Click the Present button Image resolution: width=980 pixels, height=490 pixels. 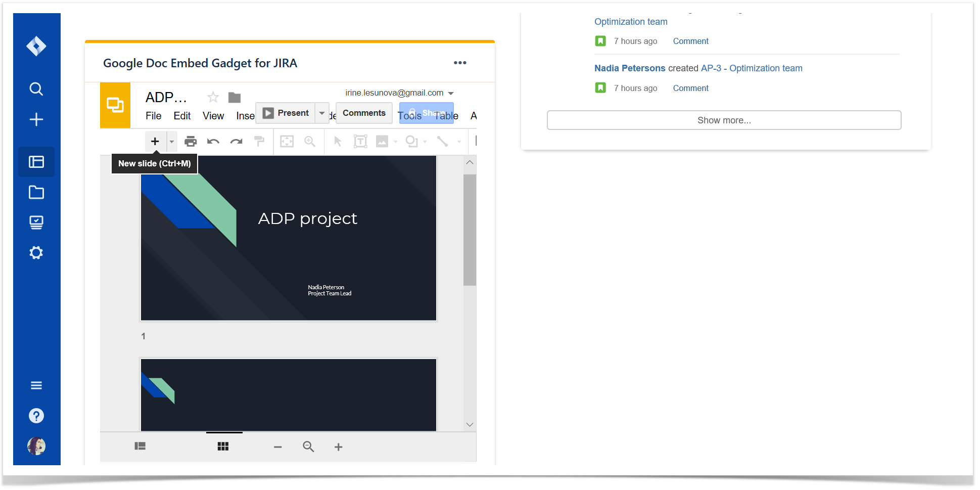[286, 113]
